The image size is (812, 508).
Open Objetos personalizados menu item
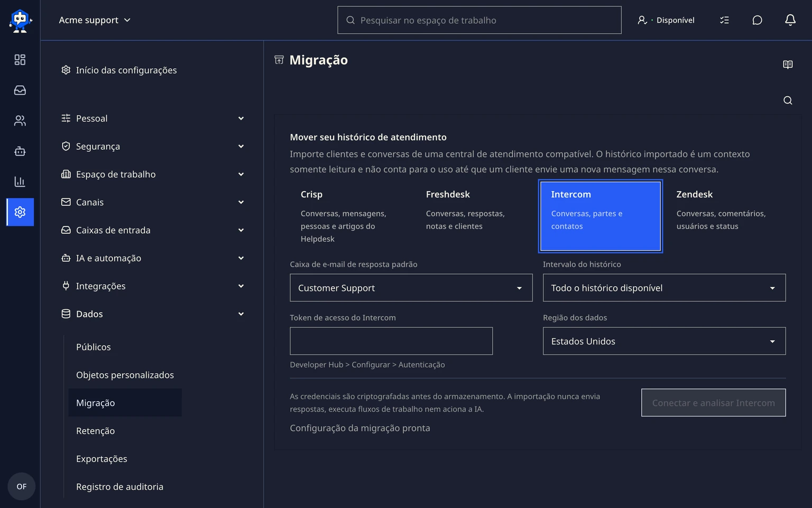coord(125,375)
